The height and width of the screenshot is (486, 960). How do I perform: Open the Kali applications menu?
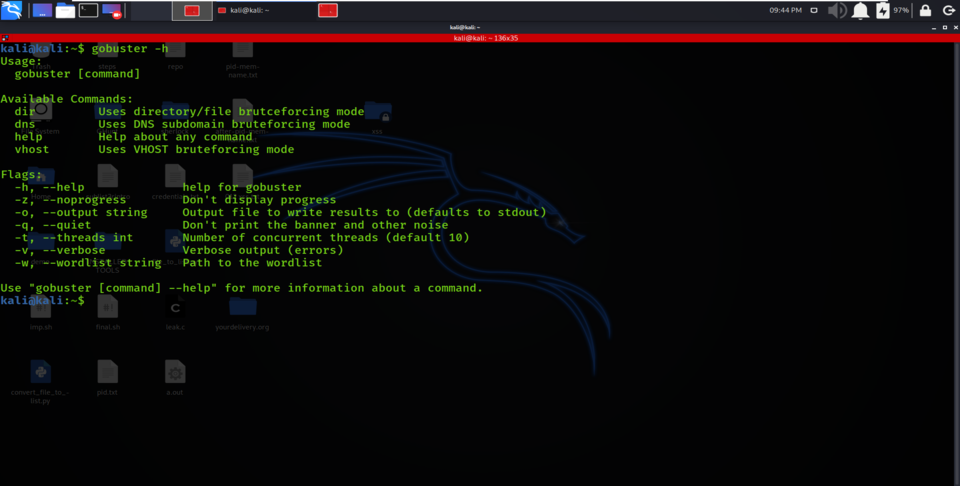point(12,10)
